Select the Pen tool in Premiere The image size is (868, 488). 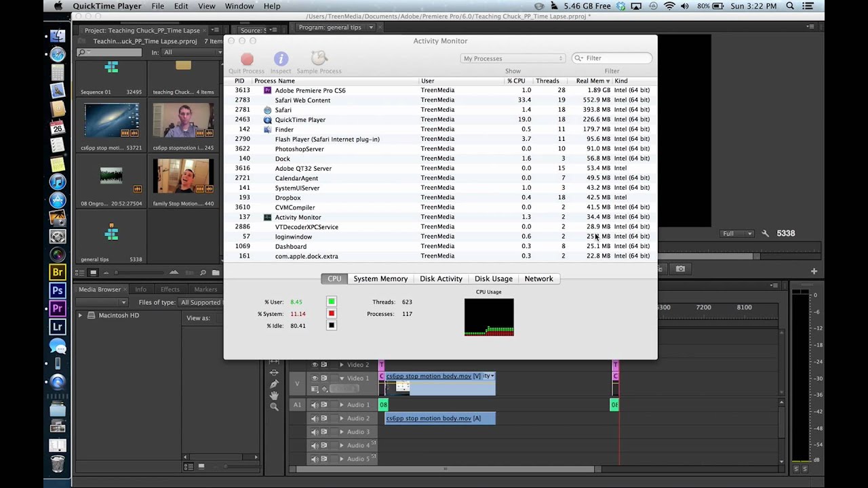pos(274,384)
